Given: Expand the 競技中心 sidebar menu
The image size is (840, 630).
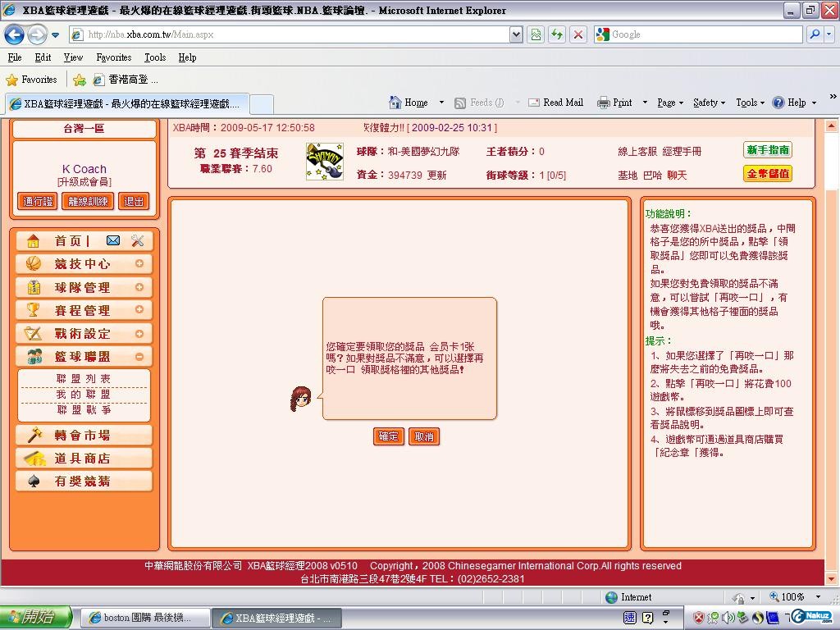Looking at the screenshot, I should point(84,263).
